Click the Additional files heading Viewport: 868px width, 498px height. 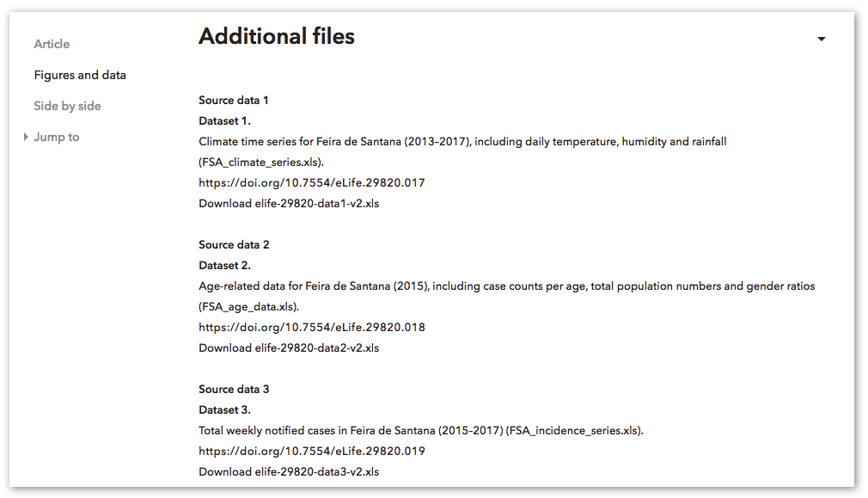pyautogui.click(x=277, y=37)
